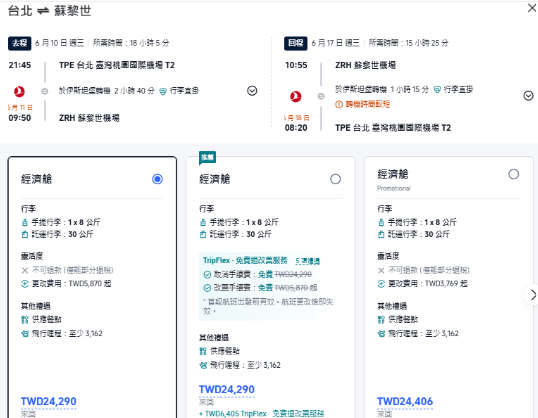Click the meal icon in TripFlex card
Viewport: 538px width, 418px height.
pyautogui.click(x=203, y=351)
